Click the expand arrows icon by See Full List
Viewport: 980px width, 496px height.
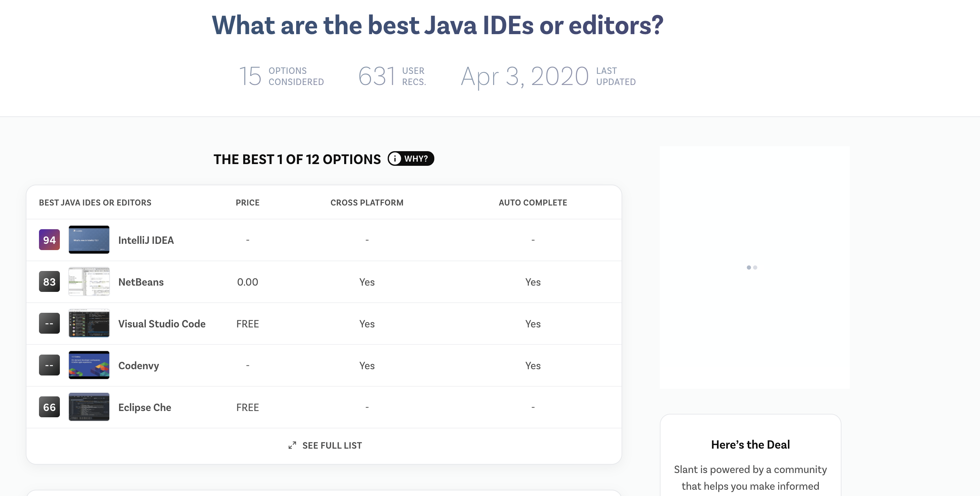click(x=292, y=445)
